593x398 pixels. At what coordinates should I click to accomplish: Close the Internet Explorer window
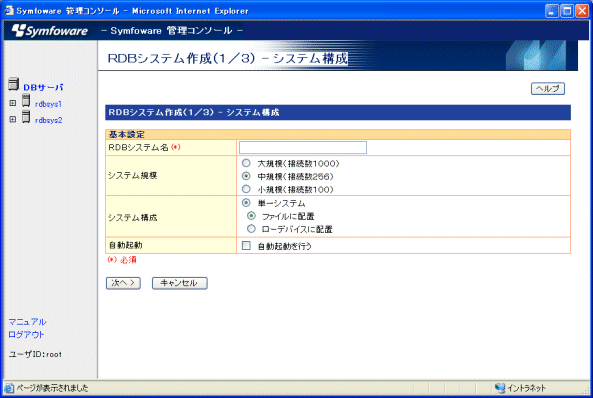(x=582, y=11)
